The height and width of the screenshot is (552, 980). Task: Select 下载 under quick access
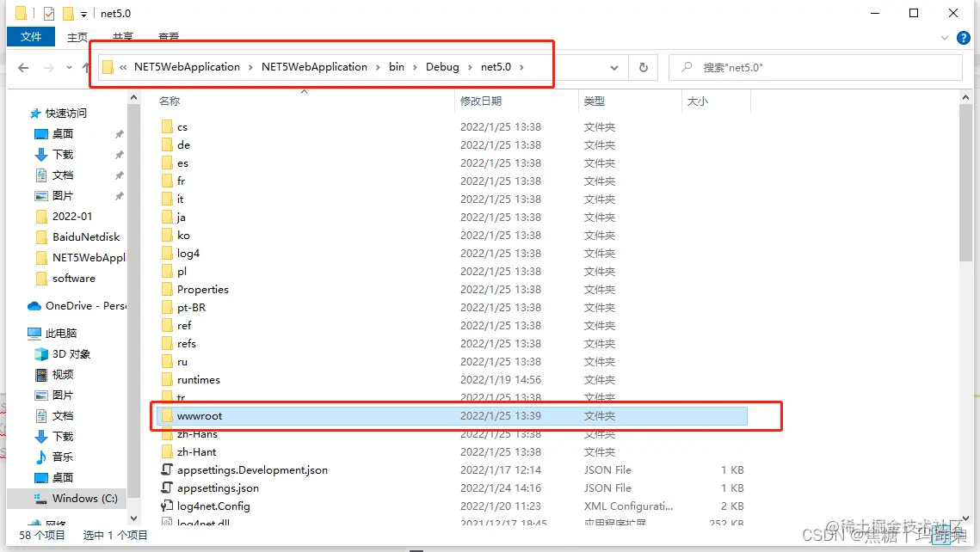(63, 154)
